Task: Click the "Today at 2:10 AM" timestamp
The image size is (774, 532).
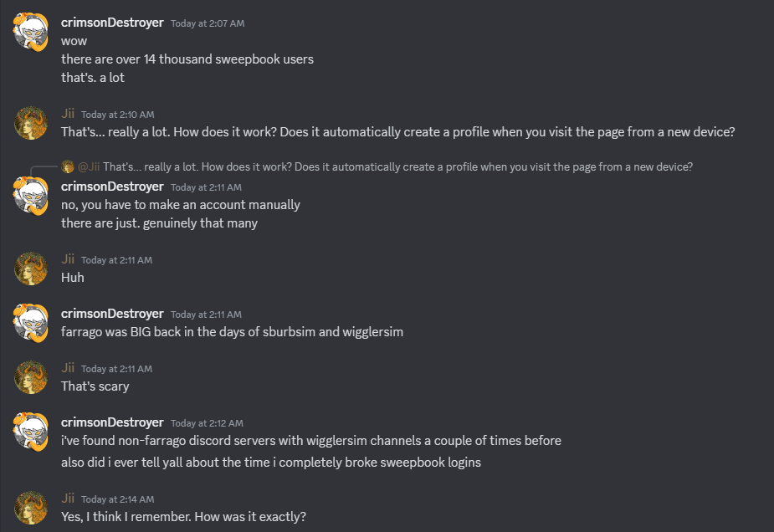Action: (118, 115)
